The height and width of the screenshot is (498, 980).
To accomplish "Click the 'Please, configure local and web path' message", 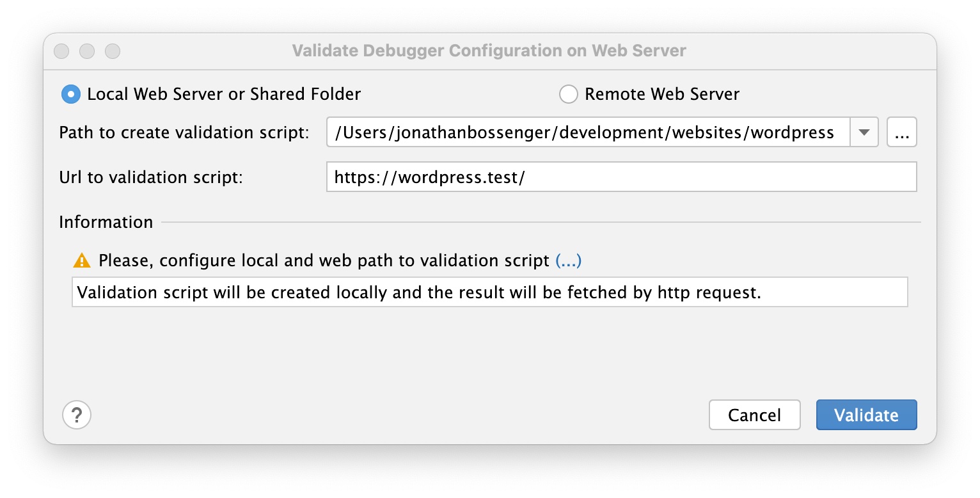I will [x=324, y=261].
